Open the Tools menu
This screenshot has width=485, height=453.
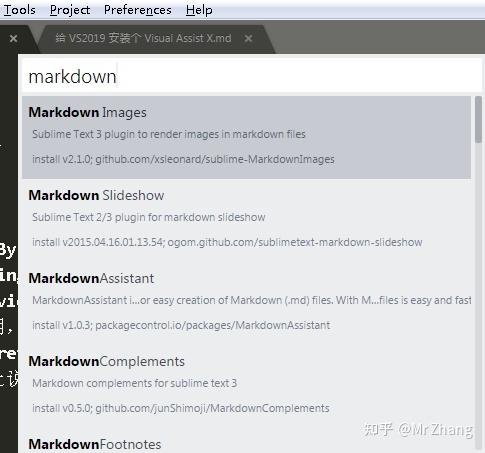(19, 10)
